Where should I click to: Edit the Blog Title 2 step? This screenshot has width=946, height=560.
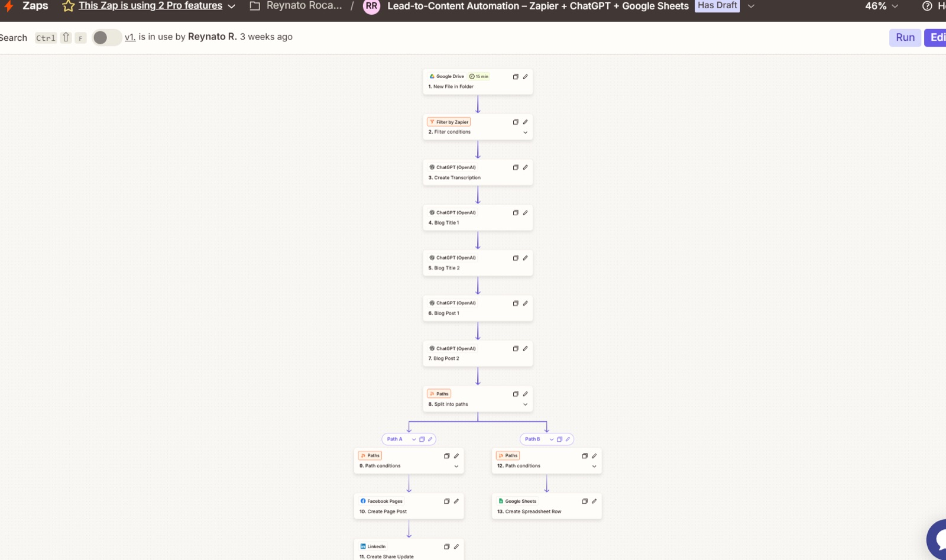[525, 258]
